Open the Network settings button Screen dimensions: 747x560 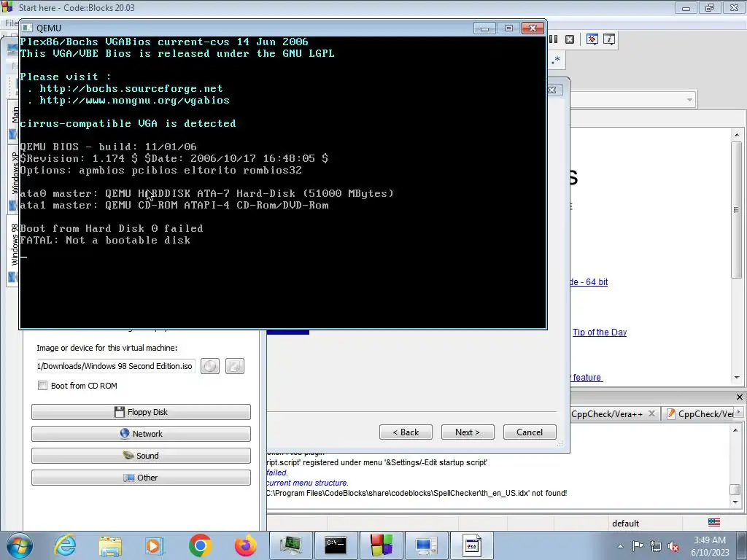click(141, 434)
